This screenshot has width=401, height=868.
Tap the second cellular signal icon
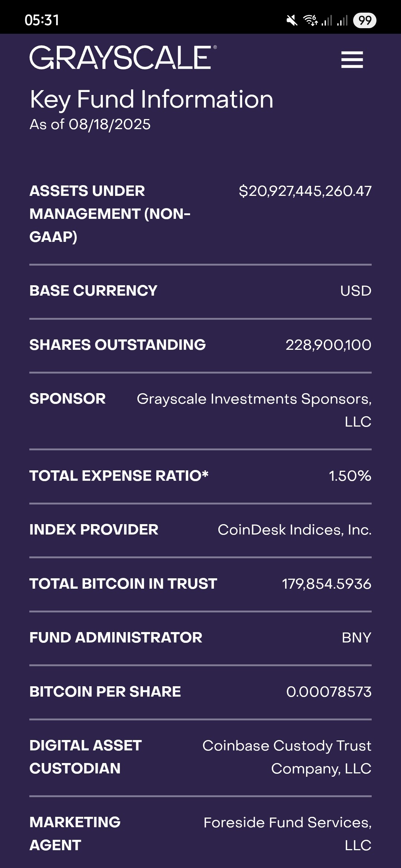(342, 20)
